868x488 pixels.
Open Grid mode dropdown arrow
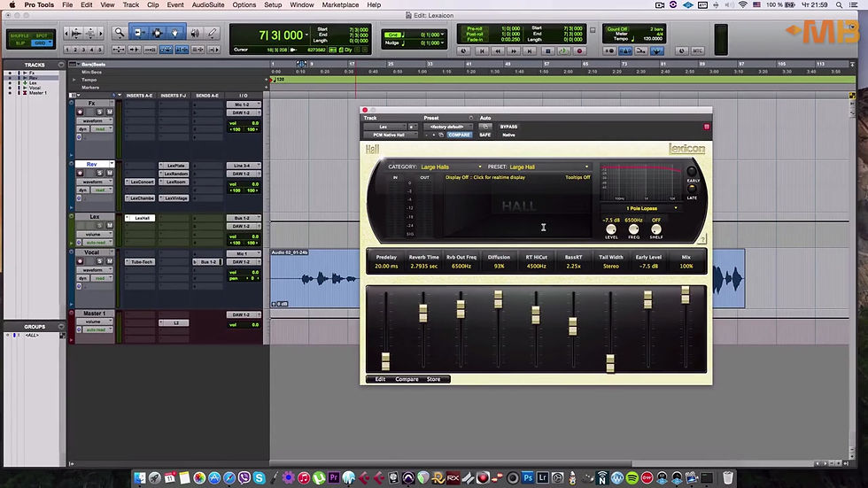point(50,43)
